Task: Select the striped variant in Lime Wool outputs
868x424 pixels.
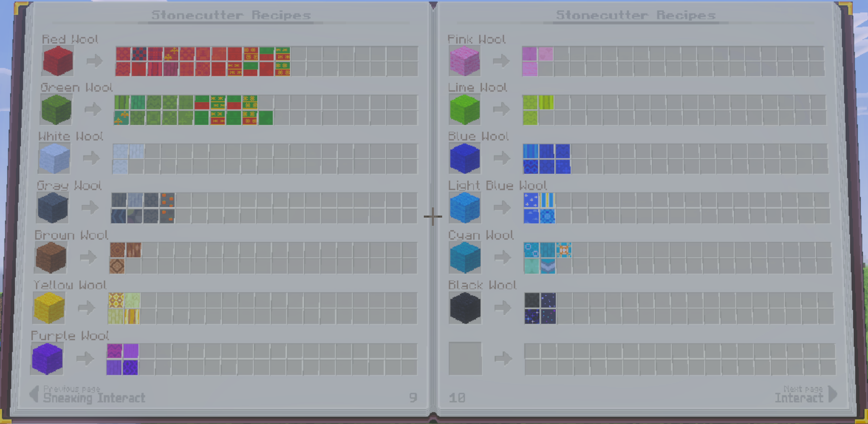Action: [546, 102]
